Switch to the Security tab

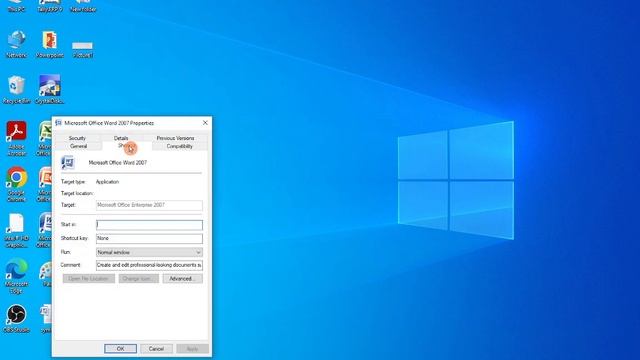point(77,138)
